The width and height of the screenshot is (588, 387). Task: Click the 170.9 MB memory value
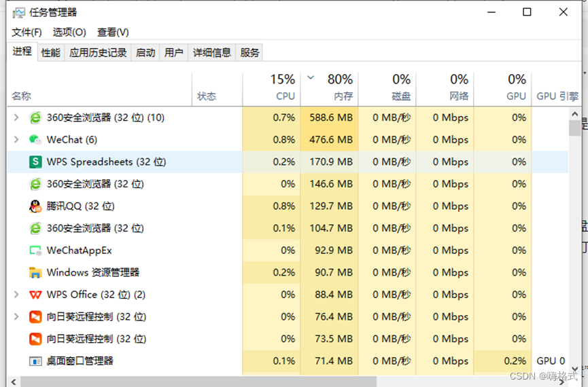[x=331, y=162]
